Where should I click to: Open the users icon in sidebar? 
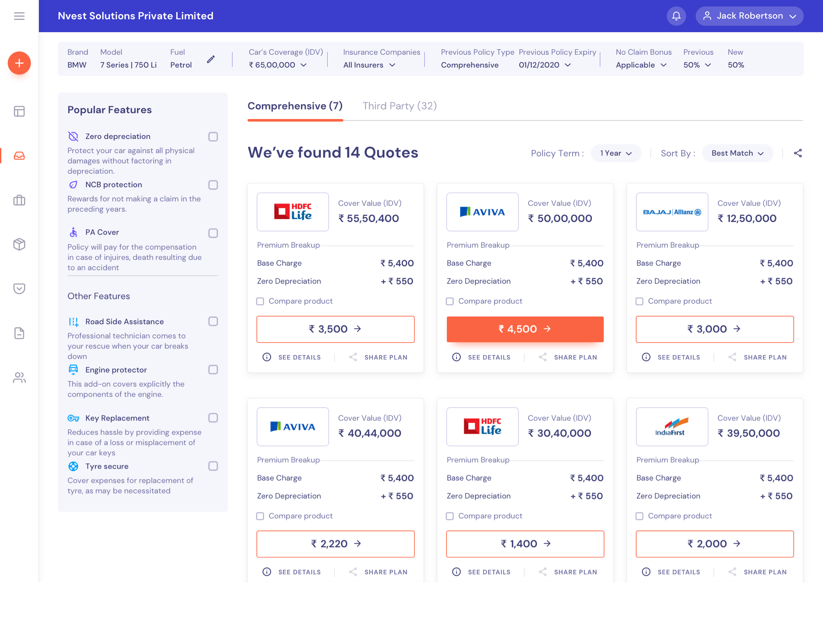[x=19, y=378]
